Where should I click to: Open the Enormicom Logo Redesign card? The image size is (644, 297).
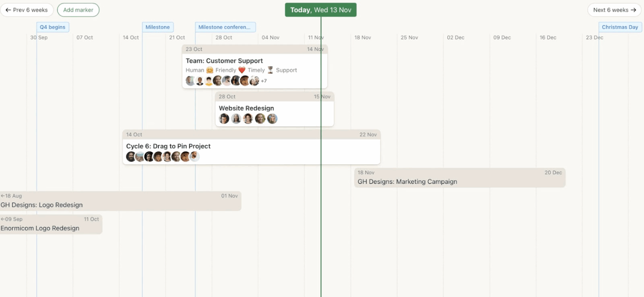point(39,228)
